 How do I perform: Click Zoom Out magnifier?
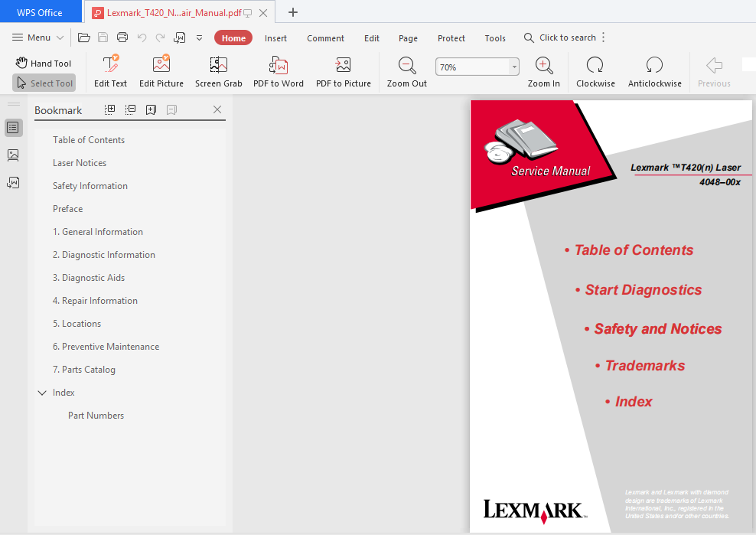click(407, 71)
